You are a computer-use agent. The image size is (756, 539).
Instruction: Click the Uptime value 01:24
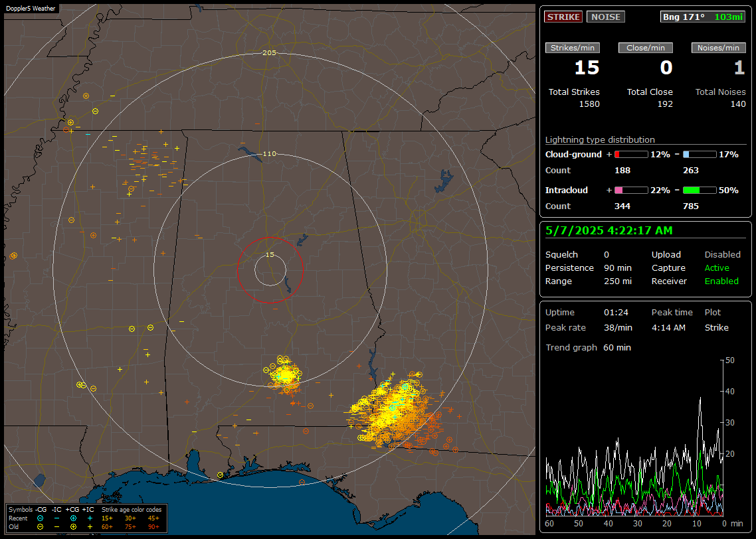pyautogui.click(x=616, y=313)
